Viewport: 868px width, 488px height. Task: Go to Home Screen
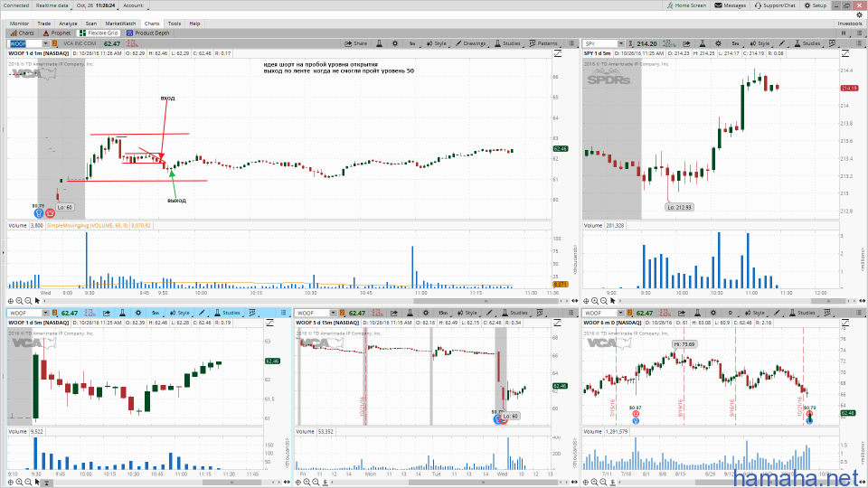(686, 5)
